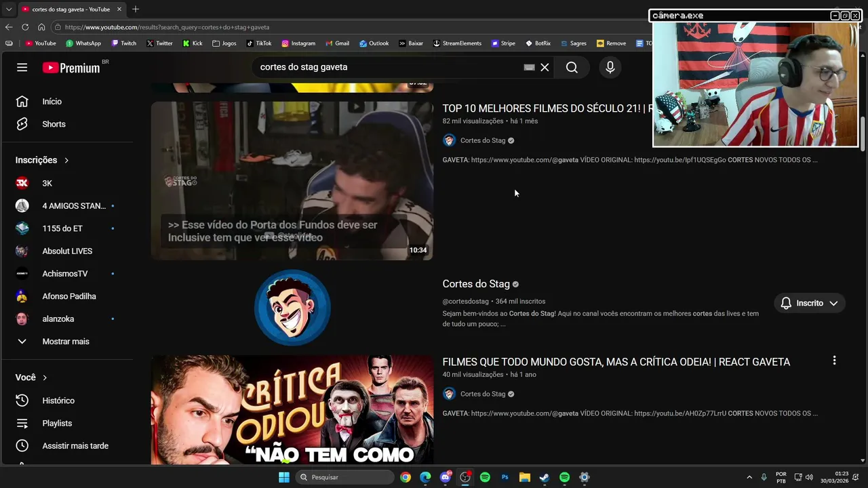Open more options for the FILMES QUE TODO MUNDO GOSTA video
The image size is (868, 488).
coord(834,361)
